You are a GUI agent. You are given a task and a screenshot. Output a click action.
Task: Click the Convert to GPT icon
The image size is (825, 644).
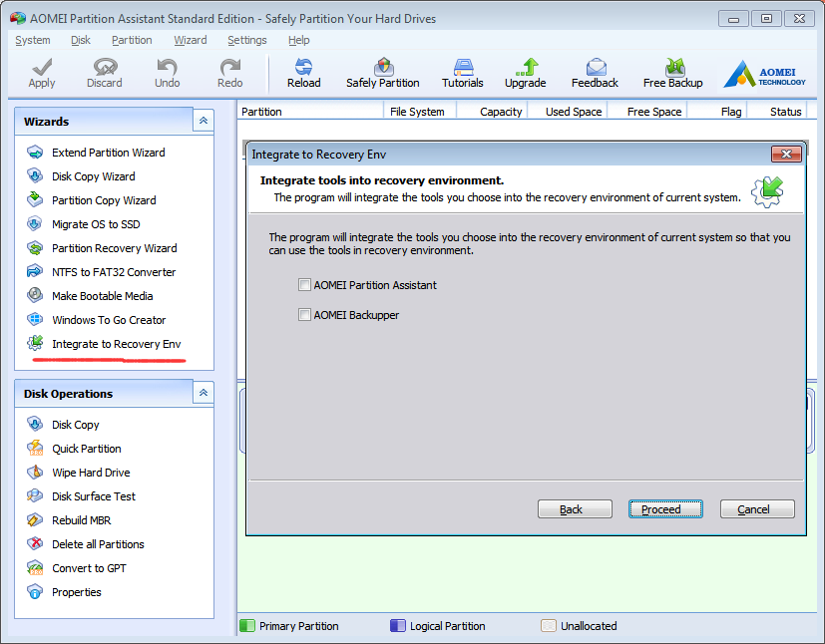(x=35, y=568)
